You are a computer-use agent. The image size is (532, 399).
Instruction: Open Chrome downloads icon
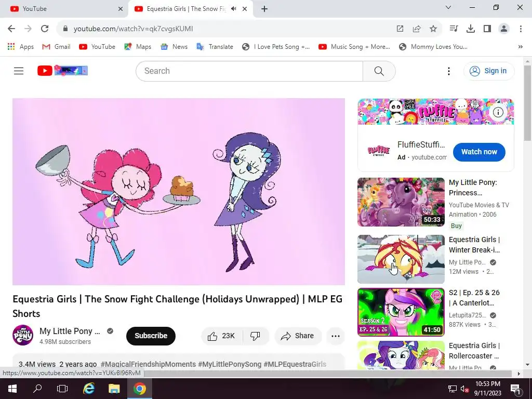pos(471,29)
